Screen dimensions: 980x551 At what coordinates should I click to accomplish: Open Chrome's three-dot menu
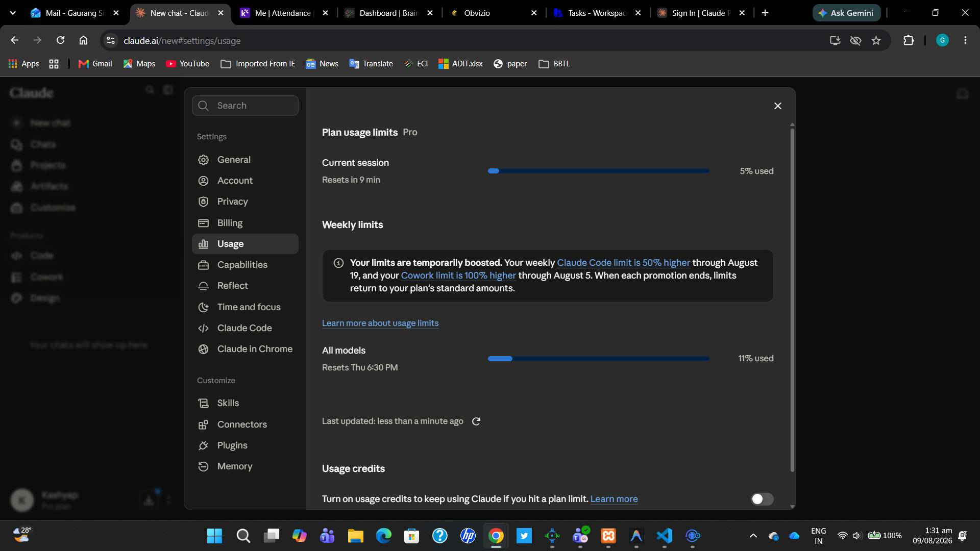point(965,40)
